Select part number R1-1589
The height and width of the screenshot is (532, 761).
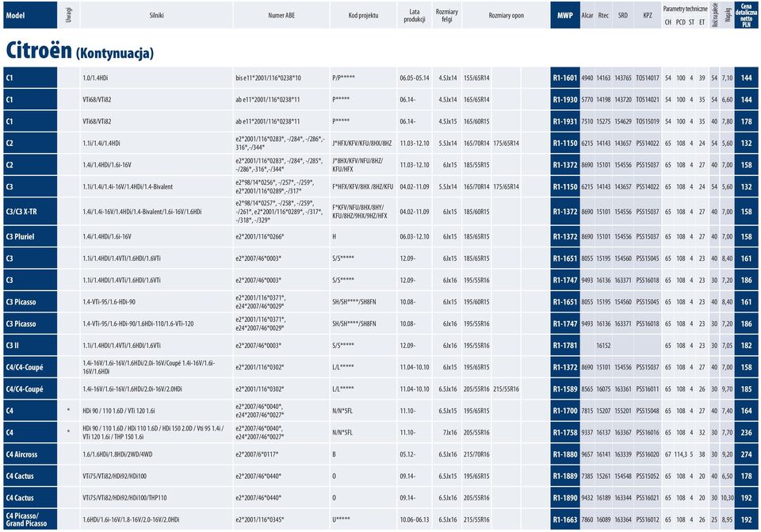pyautogui.click(x=565, y=388)
